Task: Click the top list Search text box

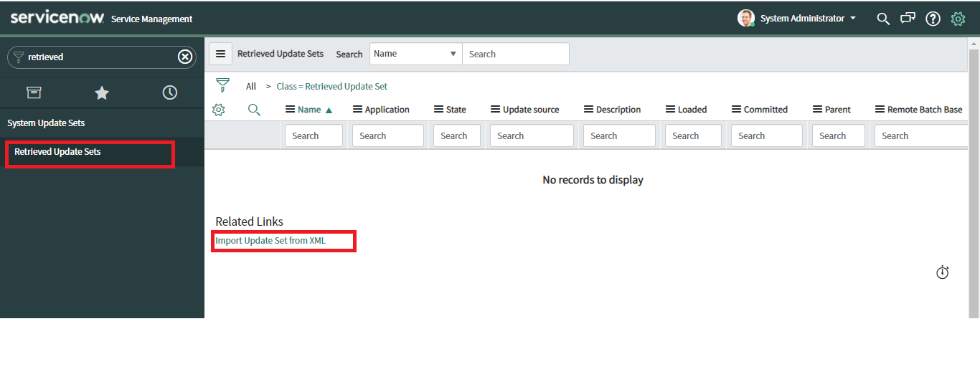Action: (516, 54)
